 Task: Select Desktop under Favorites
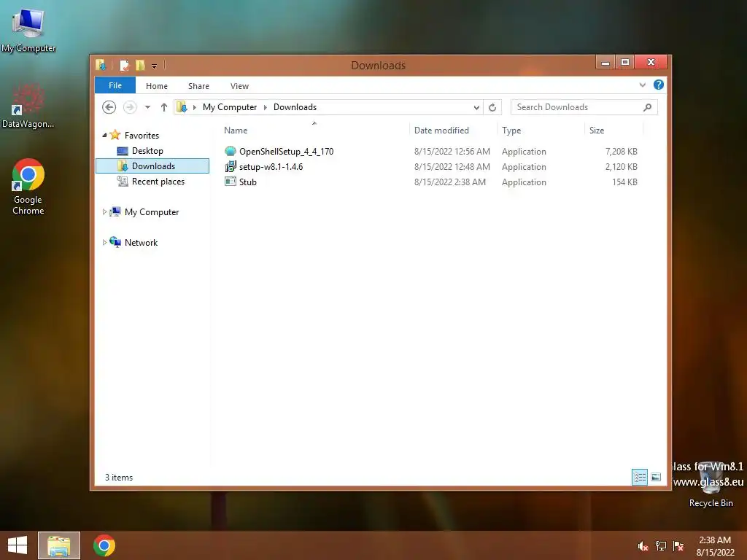[x=147, y=151]
